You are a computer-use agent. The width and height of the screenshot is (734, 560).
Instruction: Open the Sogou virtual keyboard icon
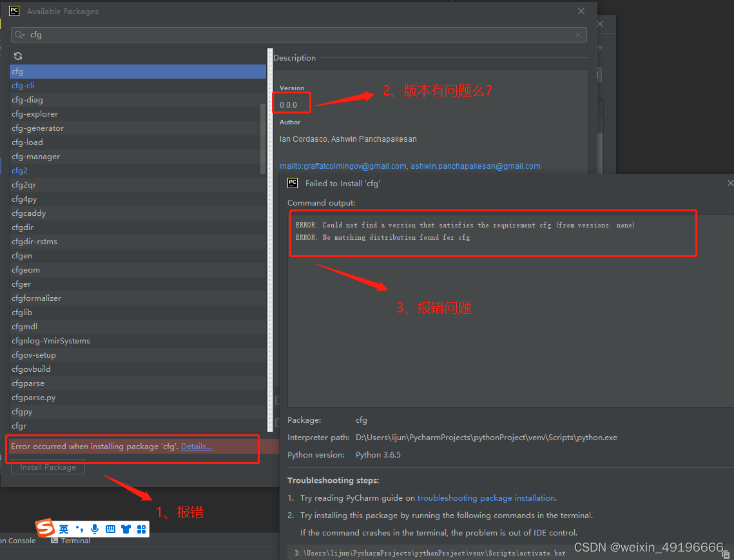point(110,528)
